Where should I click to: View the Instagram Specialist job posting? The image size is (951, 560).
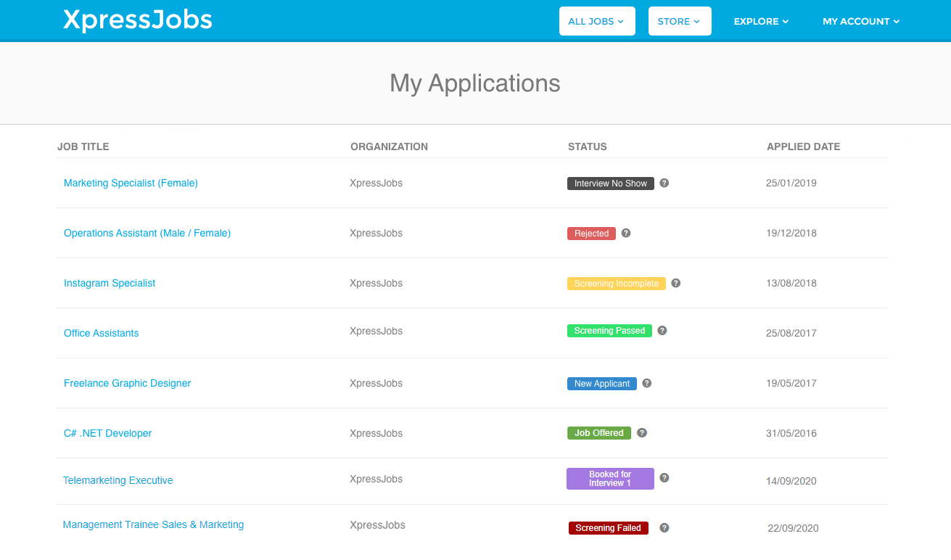coord(110,283)
